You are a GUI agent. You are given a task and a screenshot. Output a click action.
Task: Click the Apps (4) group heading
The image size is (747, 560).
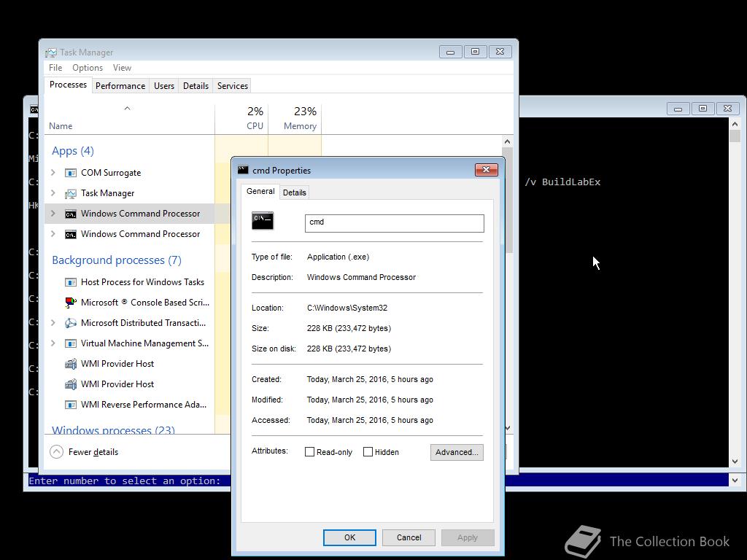click(73, 151)
